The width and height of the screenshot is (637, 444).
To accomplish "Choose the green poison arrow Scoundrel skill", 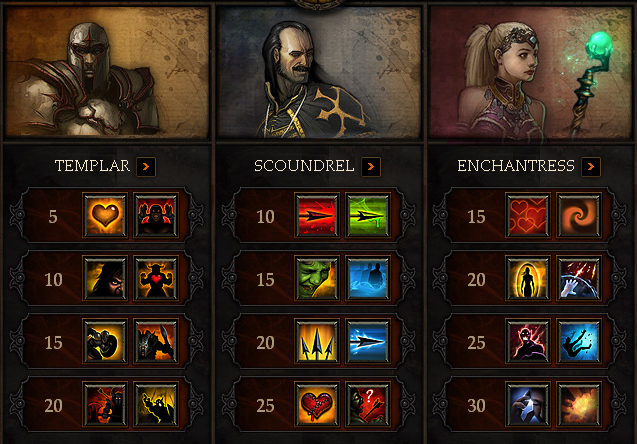I will (368, 215).
